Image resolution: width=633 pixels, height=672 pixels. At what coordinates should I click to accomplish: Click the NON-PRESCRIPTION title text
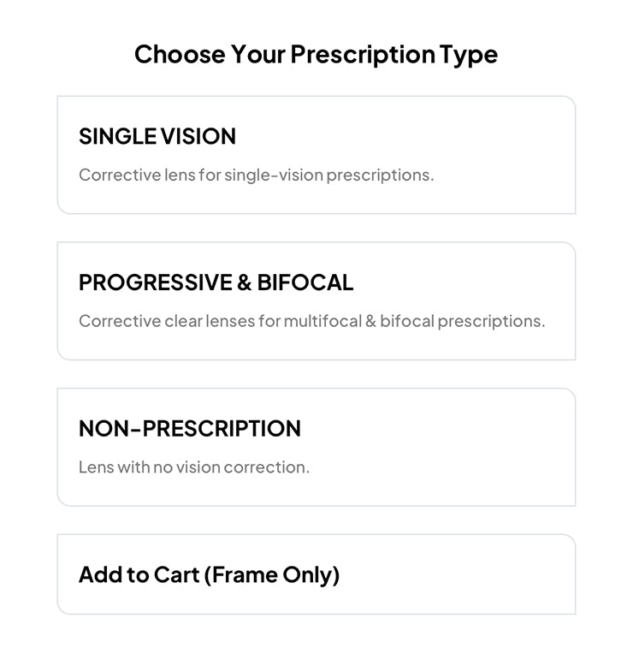pos(190,429)
